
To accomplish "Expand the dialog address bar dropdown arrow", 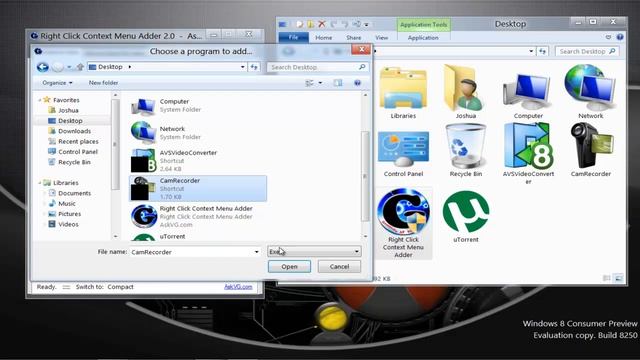I will pos(242,67).
